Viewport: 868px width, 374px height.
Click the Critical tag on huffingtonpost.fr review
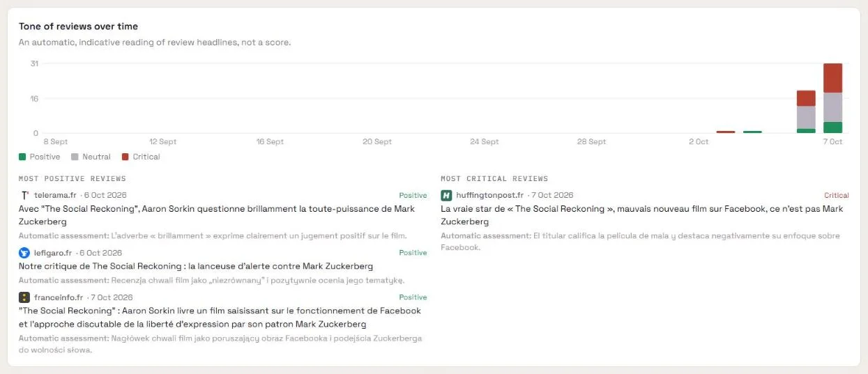(837, 196)
